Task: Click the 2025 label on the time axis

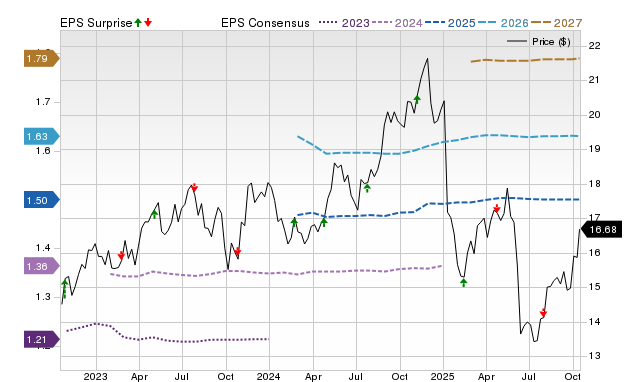Action: click(443, 376)
